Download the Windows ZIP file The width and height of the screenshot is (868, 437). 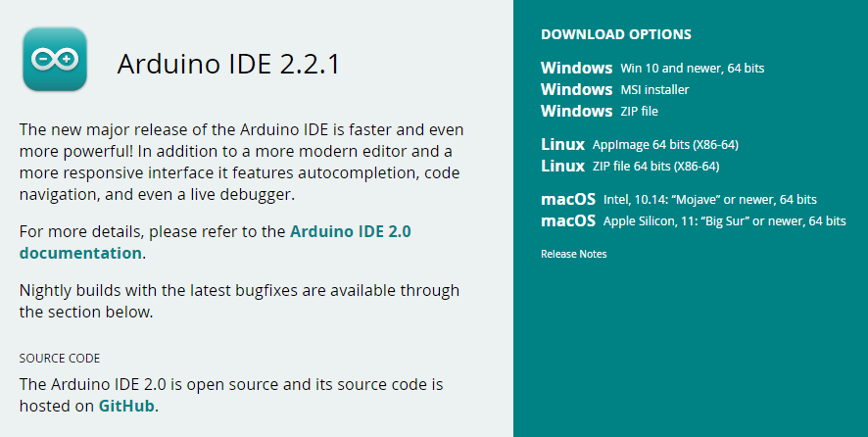click(603, 112)
